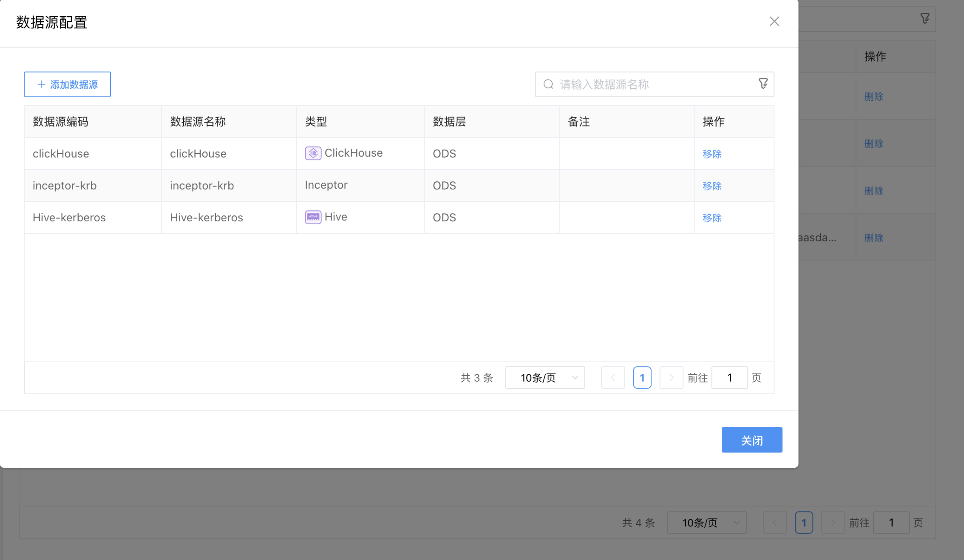Click the 前往 page number input field
964x560 pixels.
coord(729,377)
